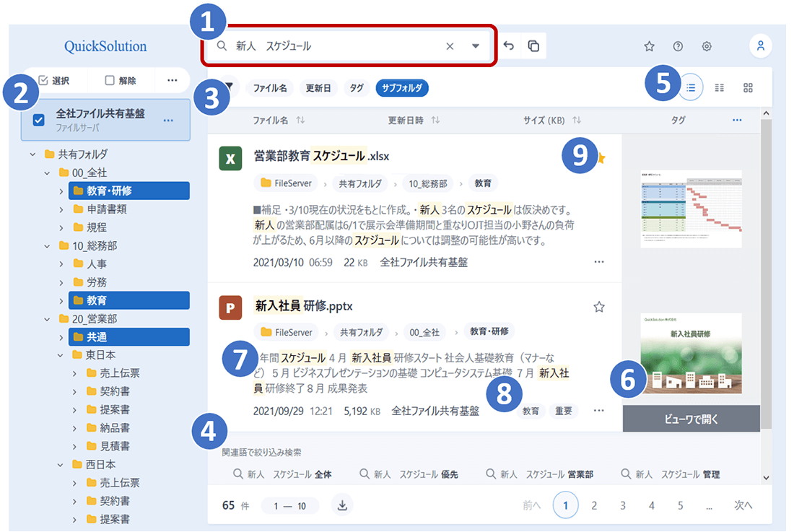794x532 pixels.
Task: Click the 10_総務部 breadcrumb chip
Action: pyautogui.click(x=428, y=184)
